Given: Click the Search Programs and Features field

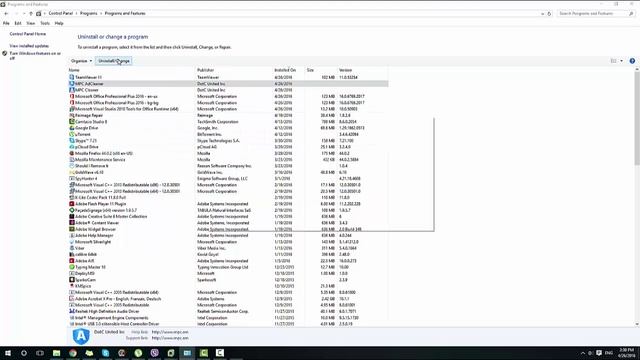Looking at the screenshot, I should [596, 13].
